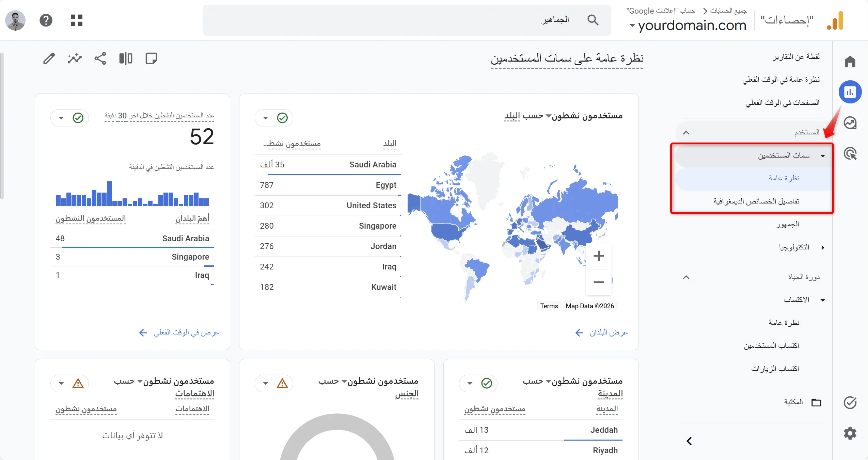Open the Admin gear icon
Image resolution: width=868 pixels, height=460 pixels.
click(850, 433)
